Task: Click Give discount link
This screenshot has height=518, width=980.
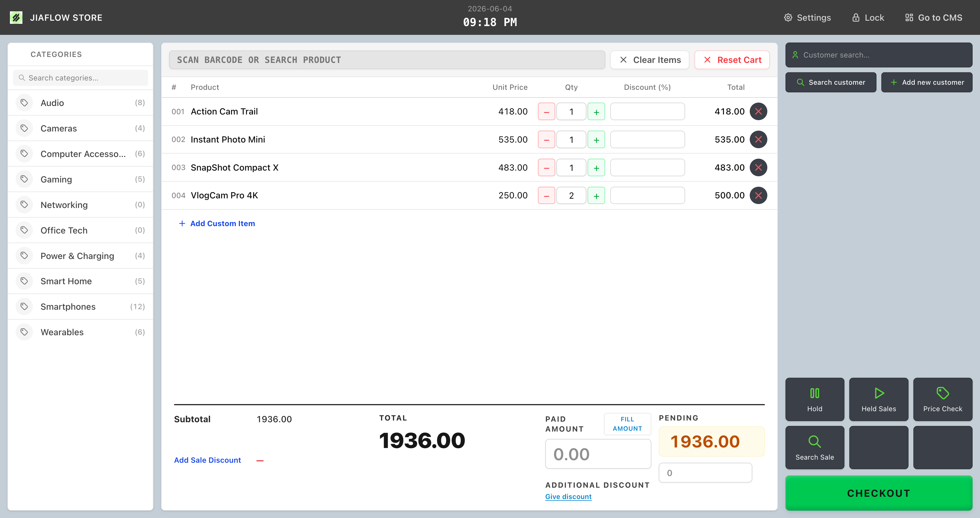Action: [568, 496]
